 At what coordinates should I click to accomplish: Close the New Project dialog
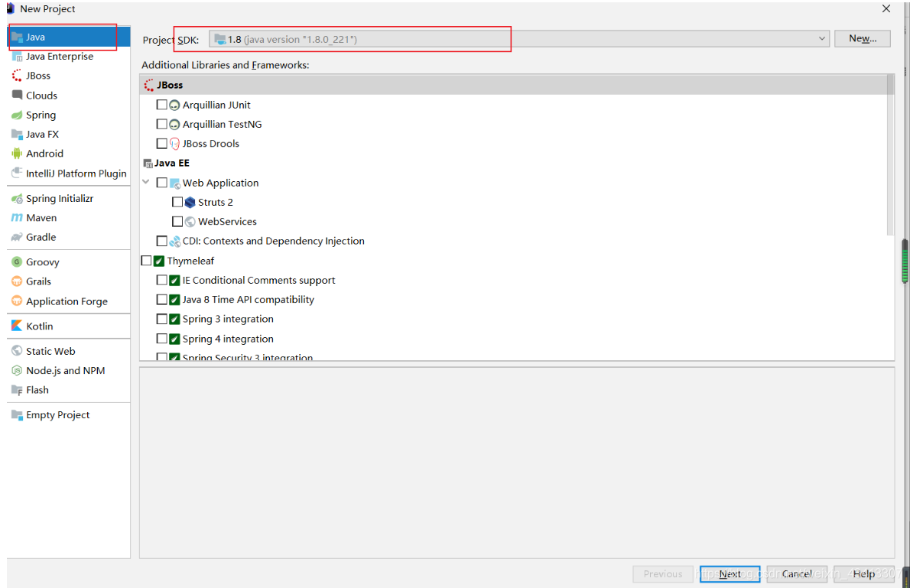click(886, 8)
